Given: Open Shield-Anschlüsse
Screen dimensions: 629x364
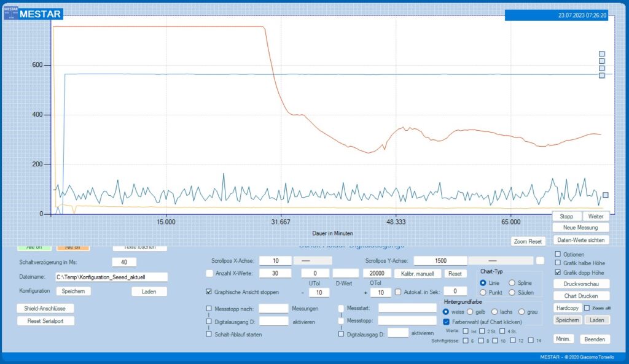Looking at the screenshot, I should [45, 309].
